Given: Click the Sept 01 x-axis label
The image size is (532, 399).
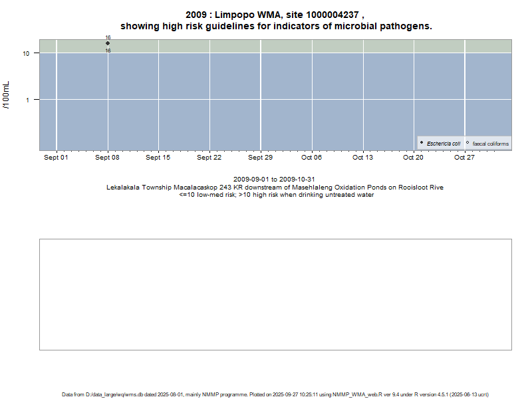Looking at the screenshot, I should [56, 158].
